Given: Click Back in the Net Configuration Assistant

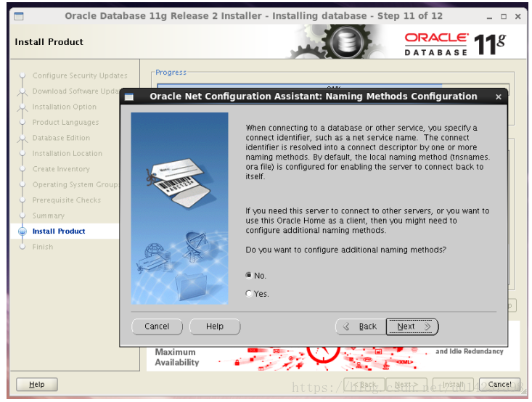Looking at the screenshot, I should click(361, 327).
